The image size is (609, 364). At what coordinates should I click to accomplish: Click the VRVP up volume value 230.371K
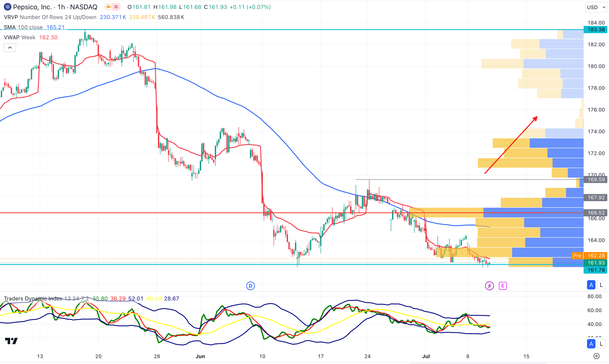[x=113, y=17]
